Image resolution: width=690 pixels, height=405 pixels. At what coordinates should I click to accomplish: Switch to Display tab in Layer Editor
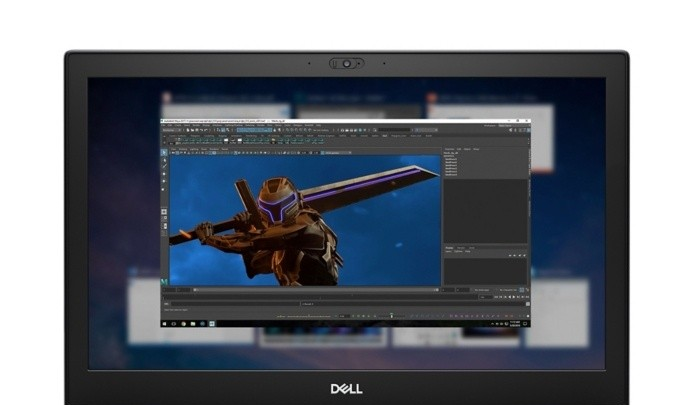[x=449, y=248]
